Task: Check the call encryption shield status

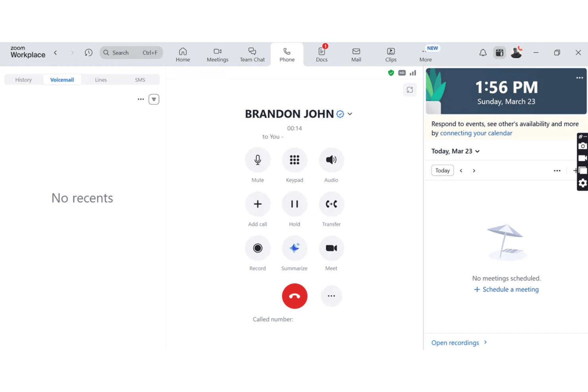Action: click(391, 73)
